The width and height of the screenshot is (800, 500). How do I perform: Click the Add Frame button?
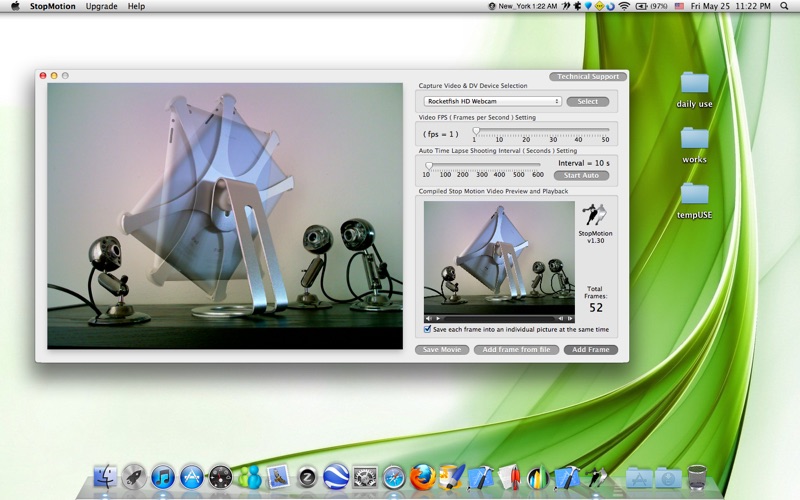click(590, 349)
